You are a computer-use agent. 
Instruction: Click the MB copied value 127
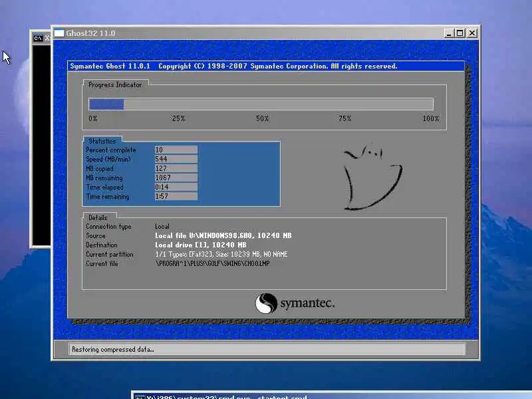tap(176, 168)
